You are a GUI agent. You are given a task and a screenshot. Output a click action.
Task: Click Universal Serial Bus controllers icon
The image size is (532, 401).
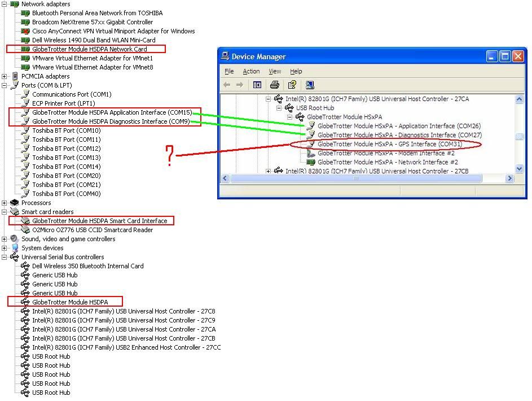point(14,257)
